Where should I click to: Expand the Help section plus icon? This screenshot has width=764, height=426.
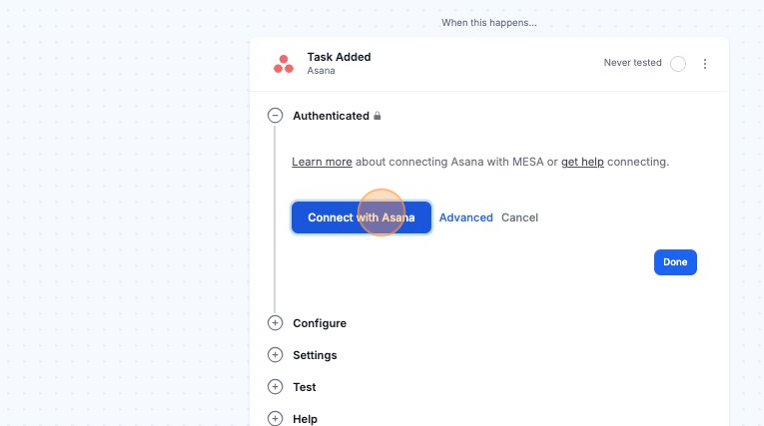pyautogui.click(x=275, y=418)
